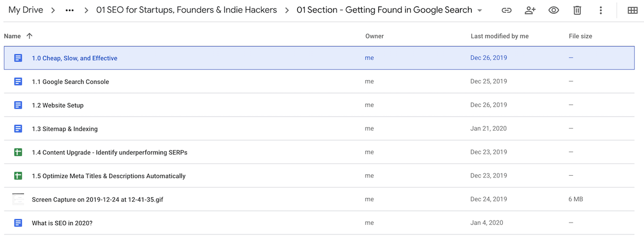The width and height of the screenshot is (644, 243).
Task: Click the share with people icon
Action: click(x=530, y=10)
